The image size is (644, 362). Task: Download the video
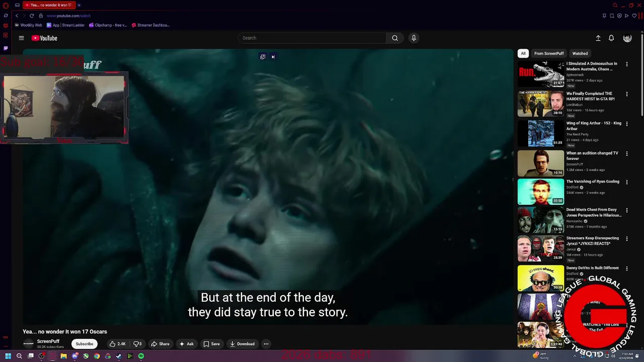[x=242, y=344]
